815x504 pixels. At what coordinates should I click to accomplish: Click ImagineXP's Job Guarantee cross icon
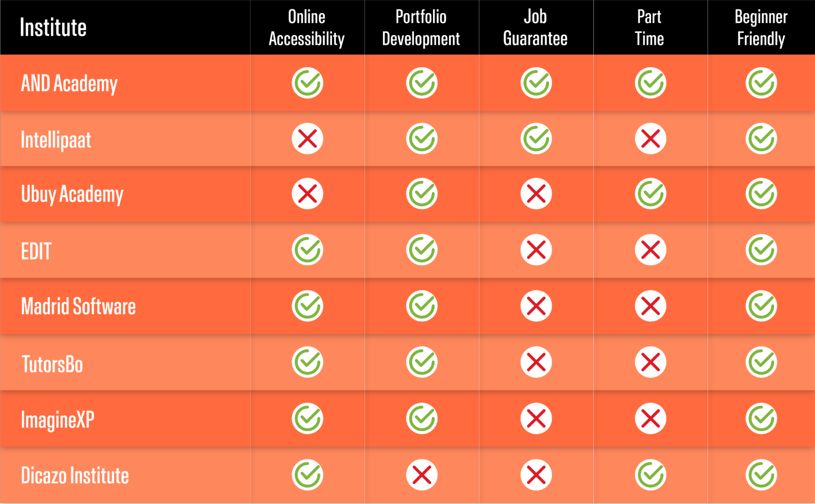coord(536,418)
